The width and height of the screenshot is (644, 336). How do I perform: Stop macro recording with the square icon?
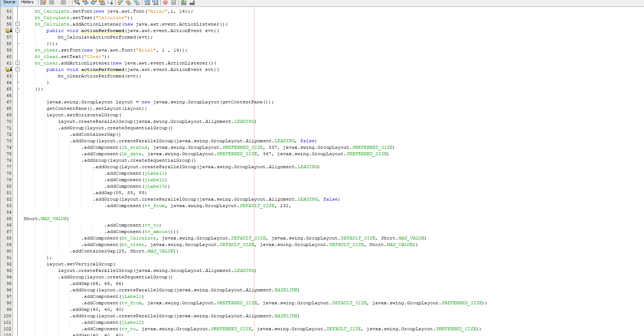click(174, 3)
